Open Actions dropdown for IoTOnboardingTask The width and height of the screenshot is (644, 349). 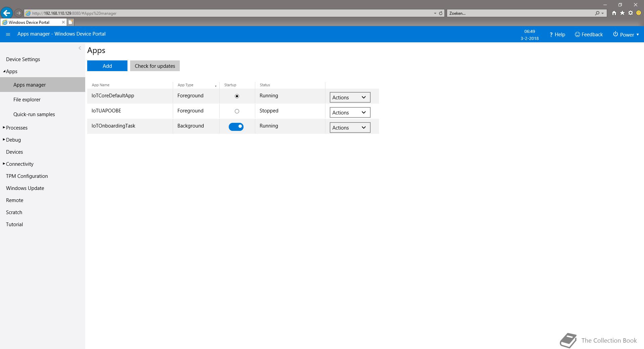(350, 128)
